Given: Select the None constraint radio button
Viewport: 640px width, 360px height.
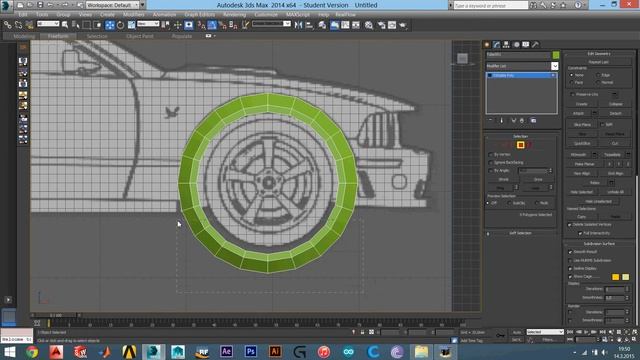Looking at the screenshot, I should point(571,75).
